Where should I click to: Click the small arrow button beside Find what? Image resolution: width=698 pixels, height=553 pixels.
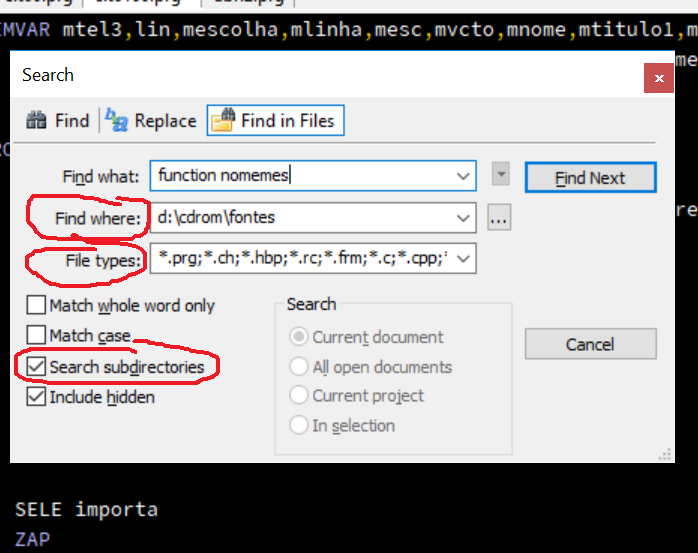coord(501,175)
